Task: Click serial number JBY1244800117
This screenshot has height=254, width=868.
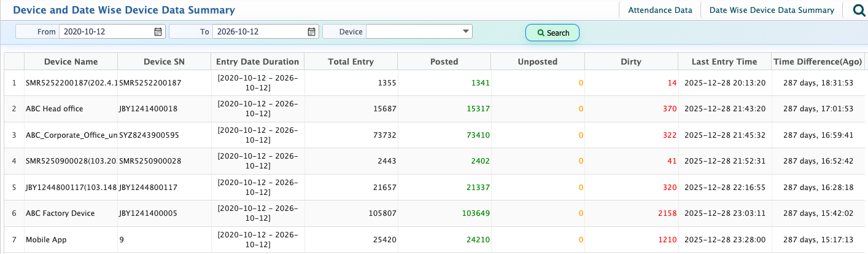Action: click(148, 188)
